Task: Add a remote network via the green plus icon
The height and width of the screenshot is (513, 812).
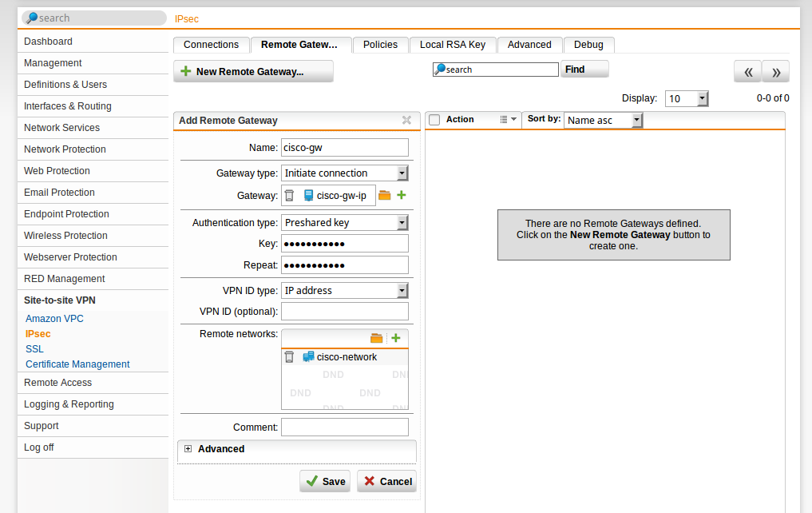Action: pyautogui.click(x=395, y=338)
